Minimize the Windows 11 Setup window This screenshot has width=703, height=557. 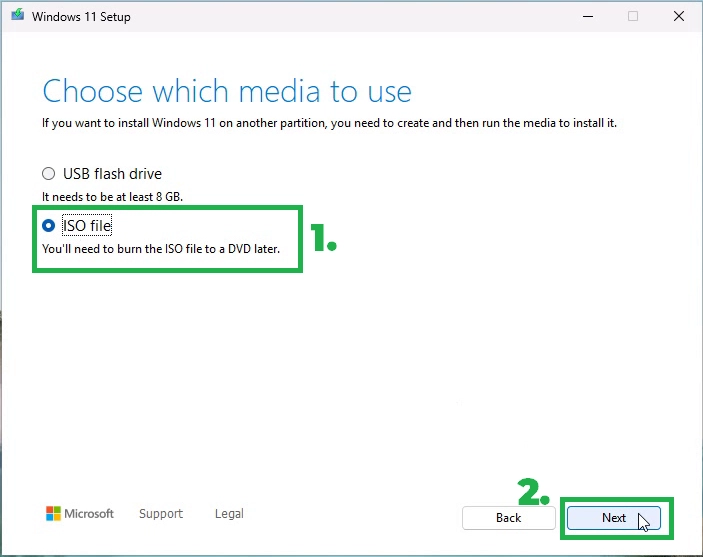point(588,17)
